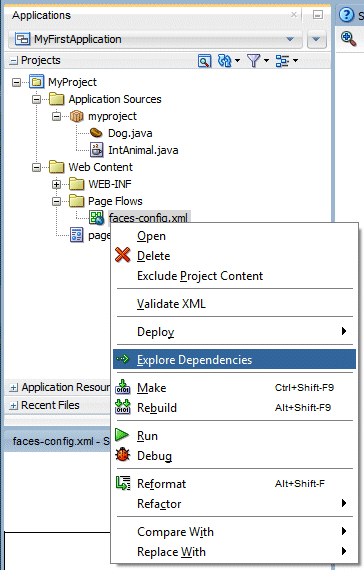Open dropdown arrow beside working sets icon
Image resolution: width=364 pixels, height=570 pixels.
click(295, 60)
